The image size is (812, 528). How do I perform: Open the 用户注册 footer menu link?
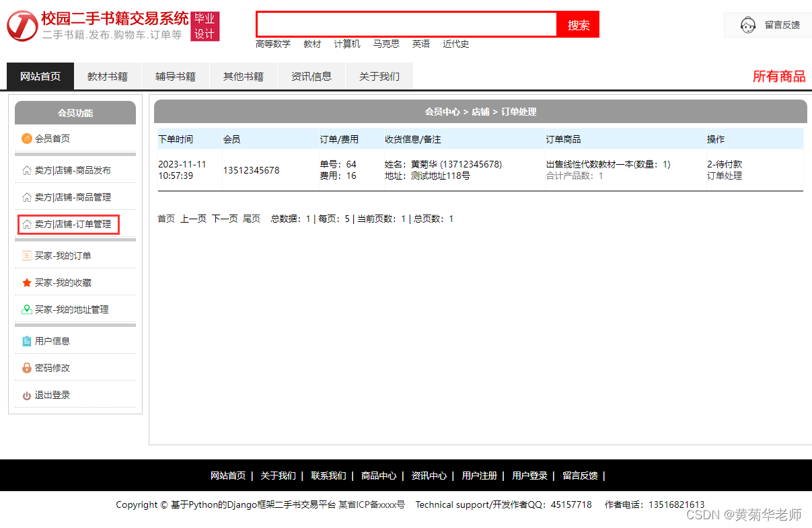(x=479, y=476)
